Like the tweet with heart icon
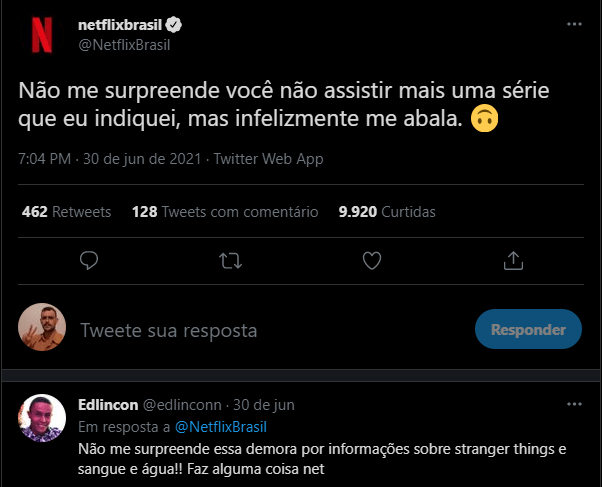Viewport: 602px width, 487px height. 372,261
